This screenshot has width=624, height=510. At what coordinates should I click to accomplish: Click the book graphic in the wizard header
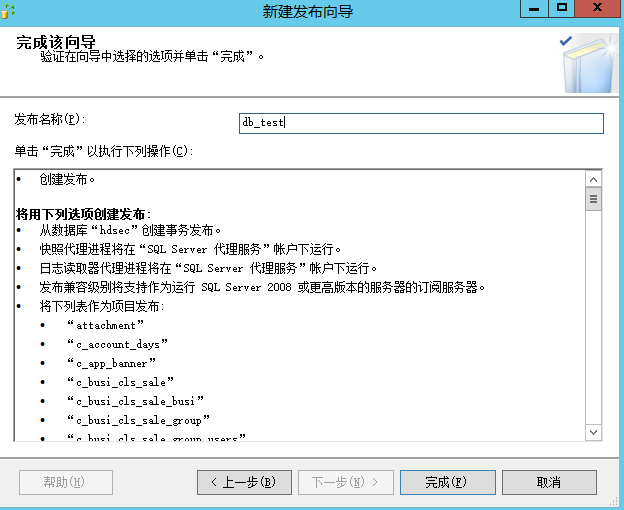point(589,64)
